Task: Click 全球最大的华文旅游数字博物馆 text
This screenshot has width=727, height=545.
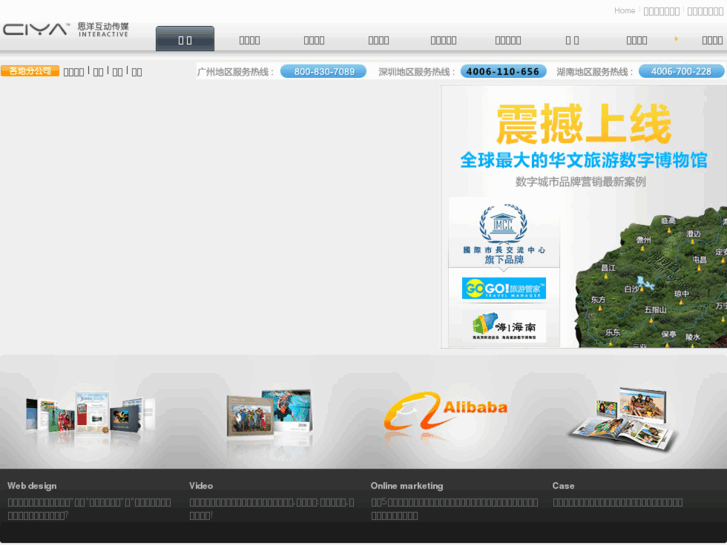Action: click(x=584, y=160)
